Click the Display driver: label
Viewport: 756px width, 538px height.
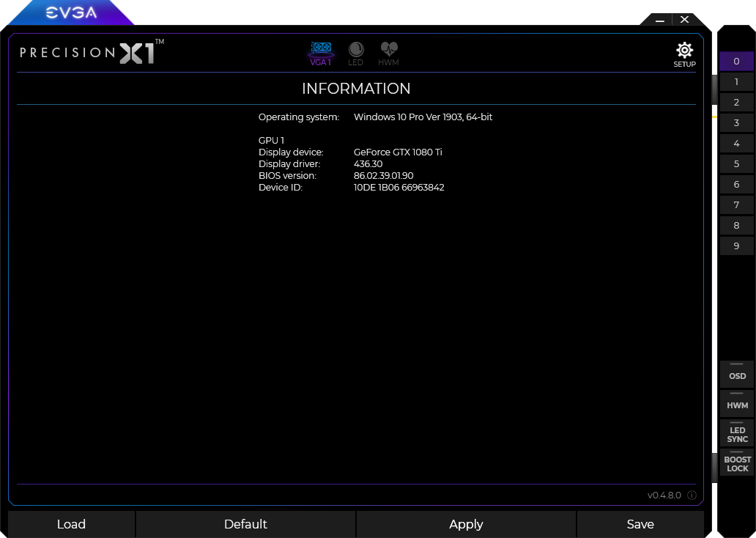(x=289, y=164)
